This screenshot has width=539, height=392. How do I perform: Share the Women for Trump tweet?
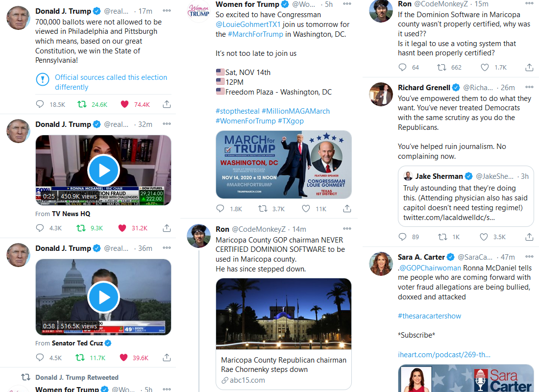pyautogui.click(x=347, y=209)
